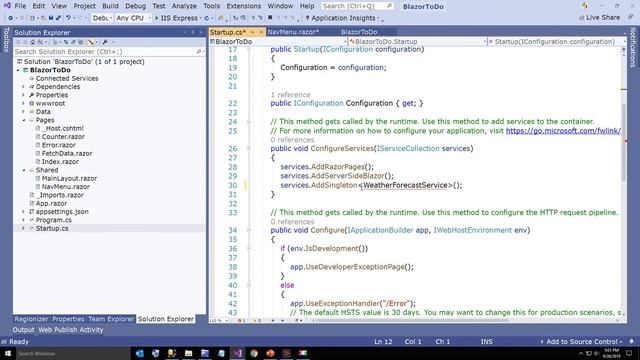Switch to the Team Explorer tab
This screenshot has width=640, height=360.
(x=111, y=319)
